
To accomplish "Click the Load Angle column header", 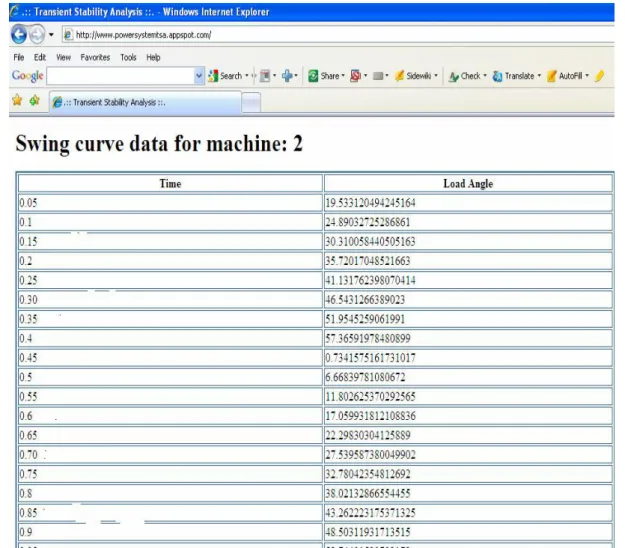I will pos(468,184).
